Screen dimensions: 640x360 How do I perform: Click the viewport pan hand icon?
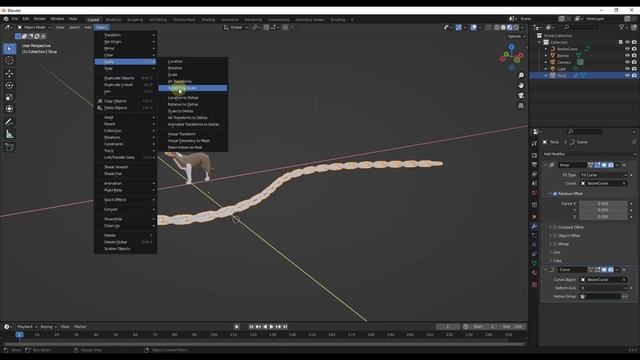[x=521, y=85]
